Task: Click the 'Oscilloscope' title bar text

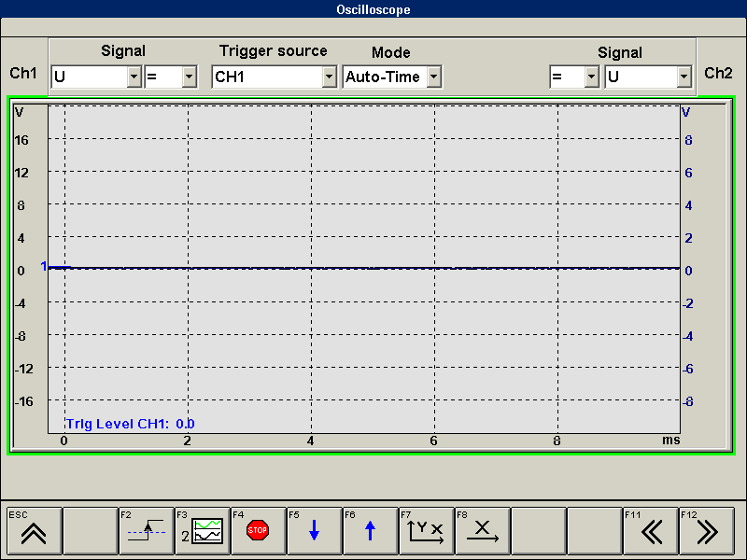Action: [373, 9]
